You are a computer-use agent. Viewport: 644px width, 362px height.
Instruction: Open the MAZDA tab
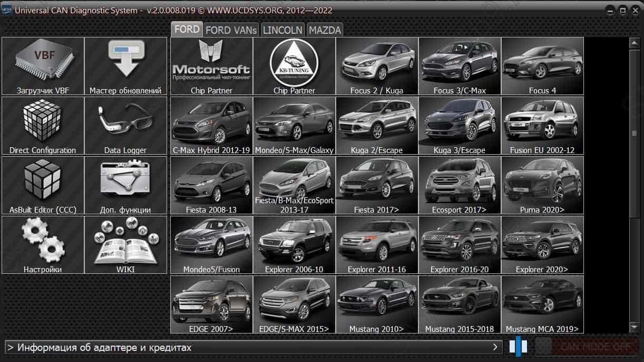[x=325, y=30]
